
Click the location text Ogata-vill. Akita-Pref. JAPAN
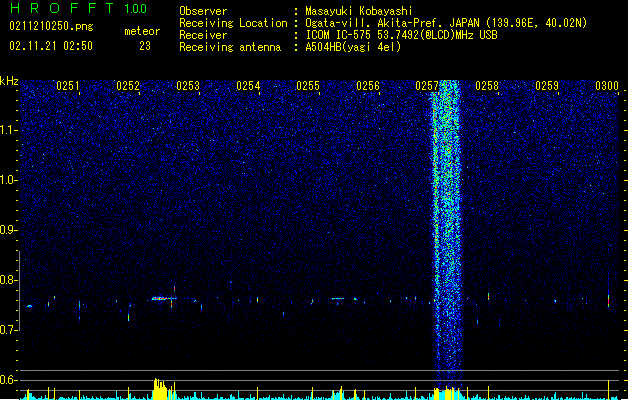pyautogui.click(x=392, y=23)
